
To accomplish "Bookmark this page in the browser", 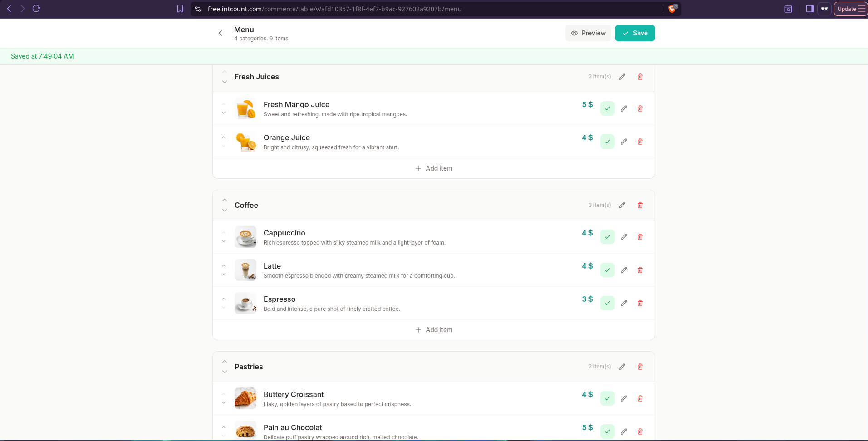I will (180, 9).
